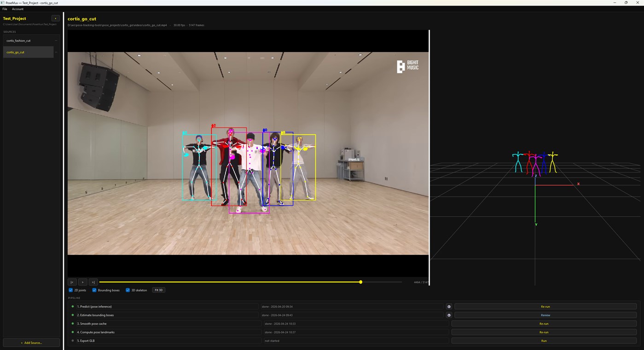Image resolution: width=644 pixels, height=350 pixels.
Task: Re-run the Smooth pose cache step
Action: (x=544, y=324)
